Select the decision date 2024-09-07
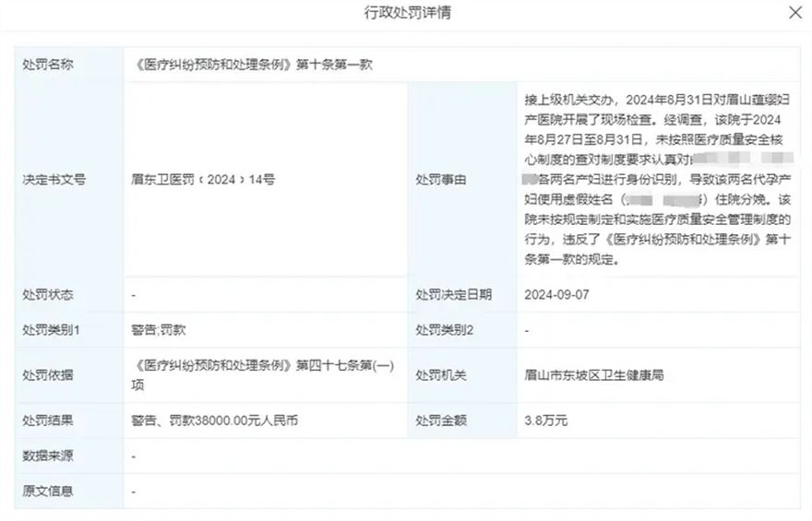This screenshot has width=812, height=521. (x=555, y=295)
